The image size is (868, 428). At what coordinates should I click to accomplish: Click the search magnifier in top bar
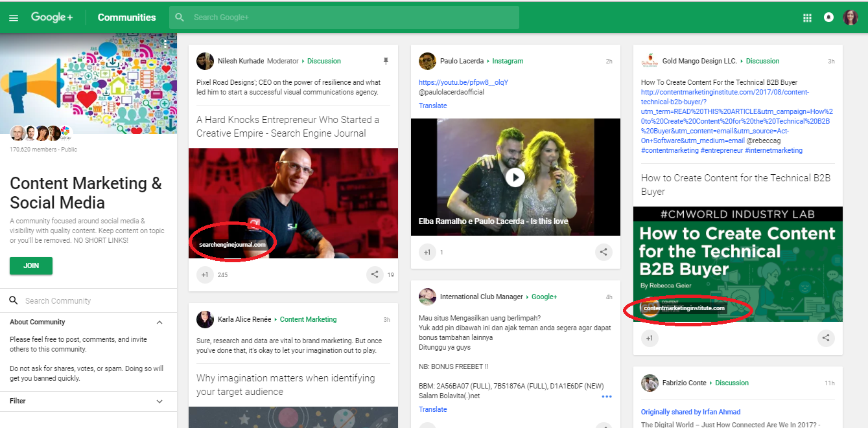coord(180,17)
